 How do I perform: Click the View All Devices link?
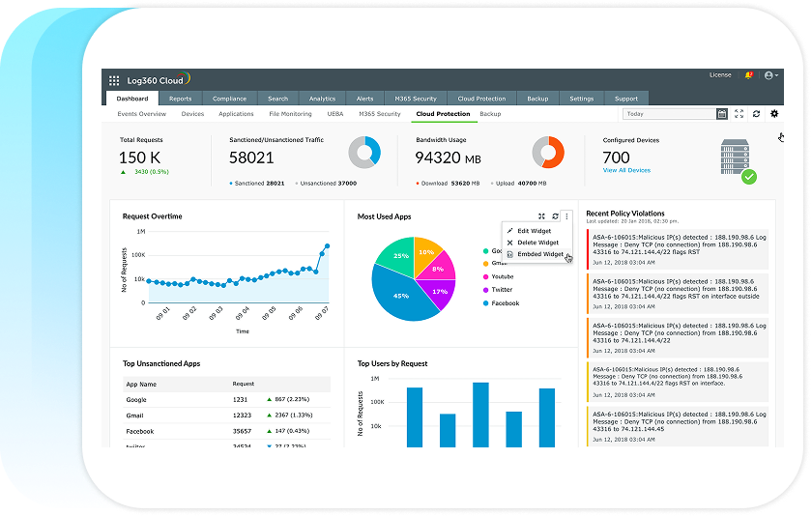click(626, 170)
